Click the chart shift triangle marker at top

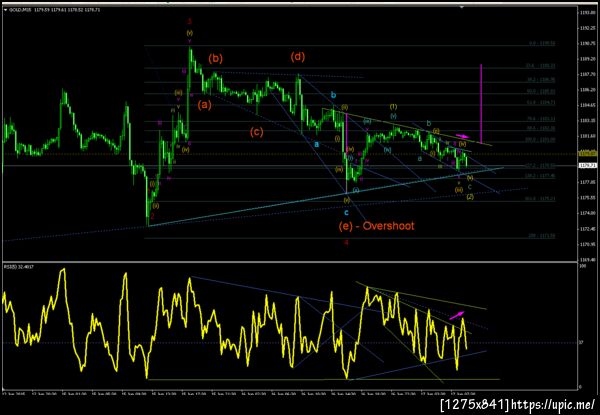(x=463, y=7)
